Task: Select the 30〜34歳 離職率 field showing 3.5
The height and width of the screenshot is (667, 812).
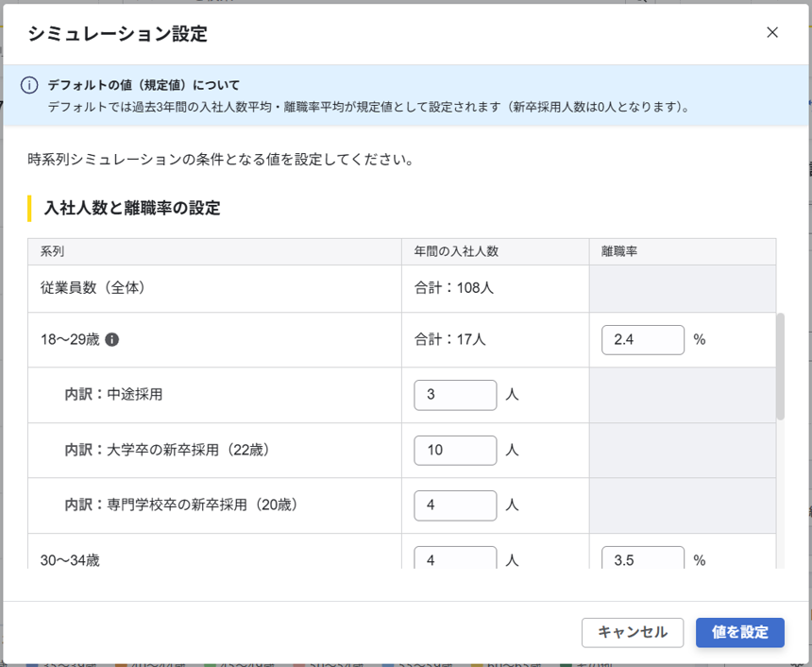Action: [x=642, y=558]
